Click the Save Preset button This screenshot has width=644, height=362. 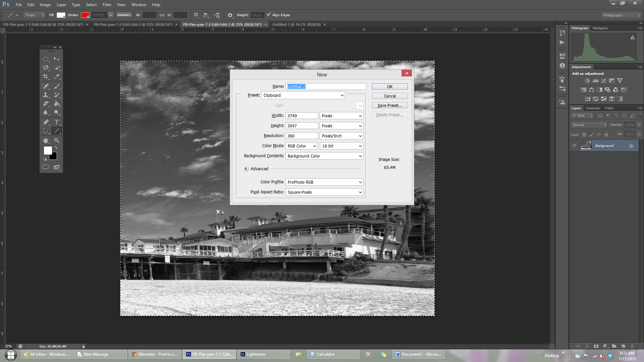click(x=389, y=106)
